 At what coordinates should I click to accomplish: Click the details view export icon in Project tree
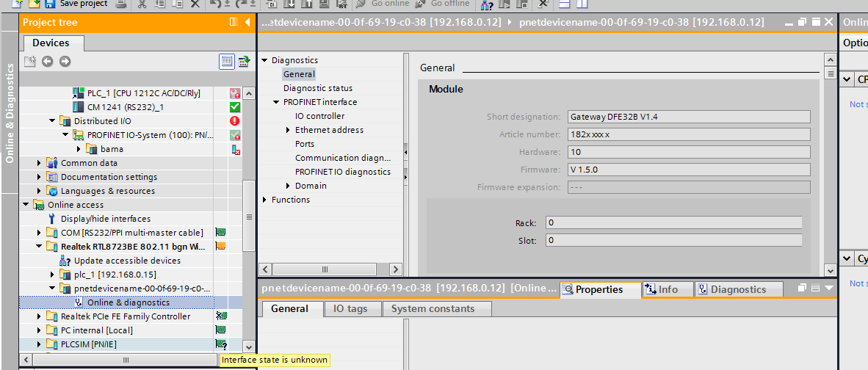244,62
